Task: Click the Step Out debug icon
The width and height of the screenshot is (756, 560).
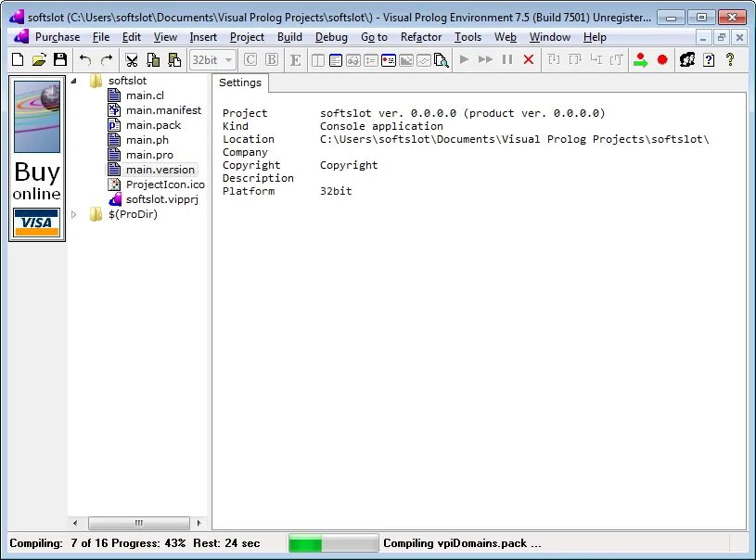Action: [596, 59]
